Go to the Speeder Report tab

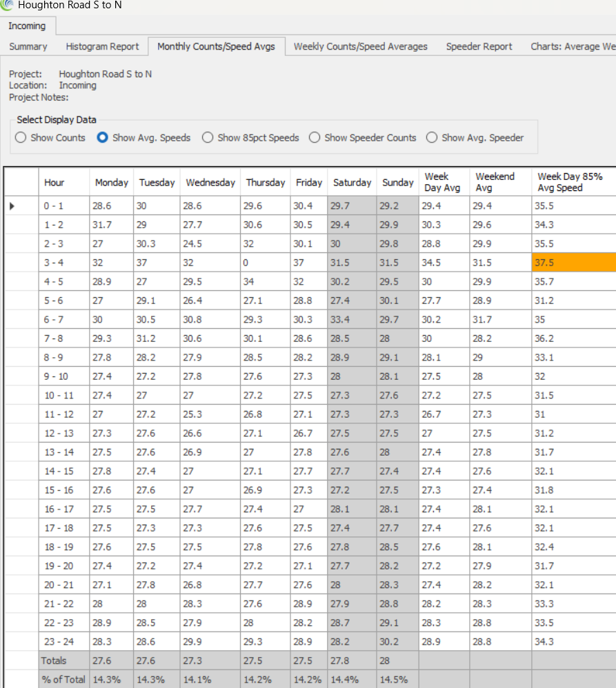[x=479, y=47]
